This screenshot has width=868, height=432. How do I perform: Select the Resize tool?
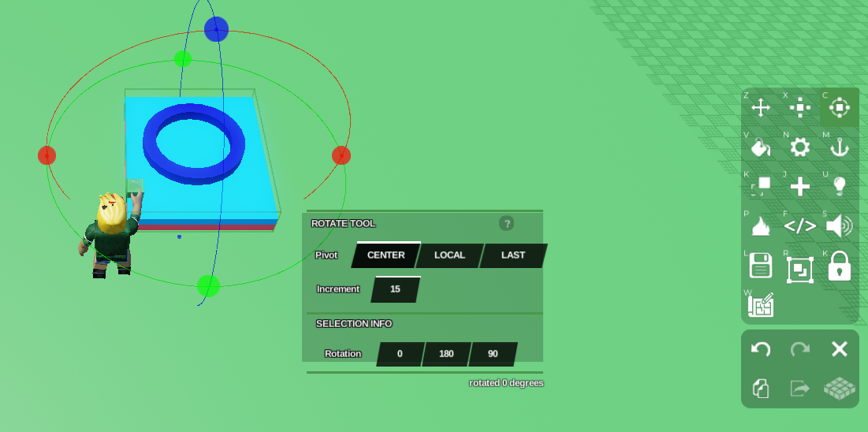point(800,108)
